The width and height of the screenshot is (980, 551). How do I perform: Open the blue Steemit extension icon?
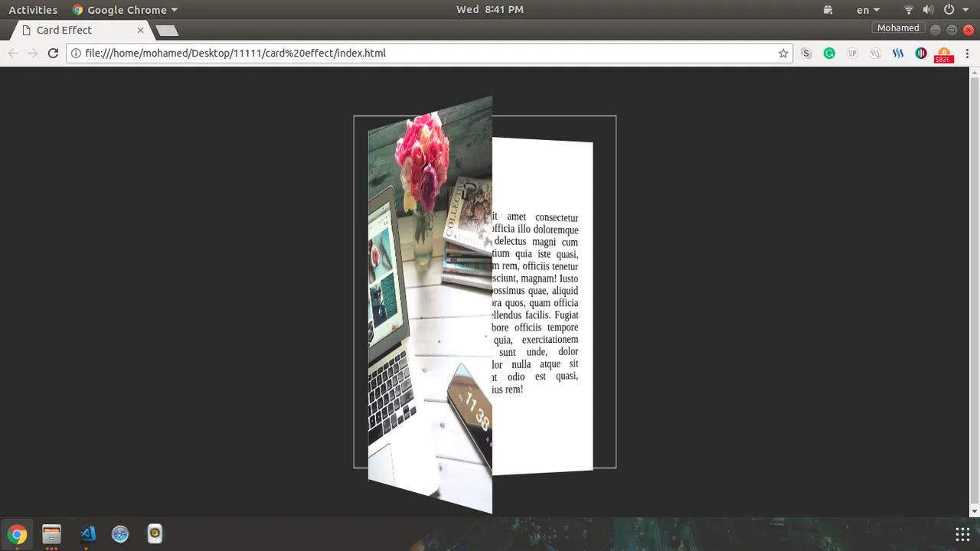click(x=898, y=53)
